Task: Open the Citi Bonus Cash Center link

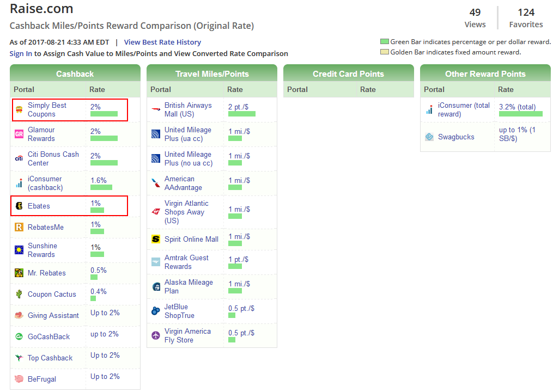Action: click(53, 158)
